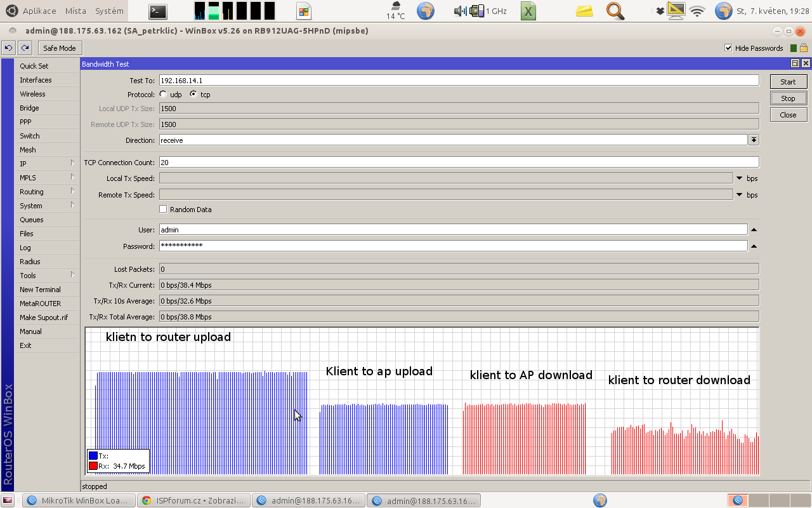Open Log in sidebar

[x=48, y=248]
